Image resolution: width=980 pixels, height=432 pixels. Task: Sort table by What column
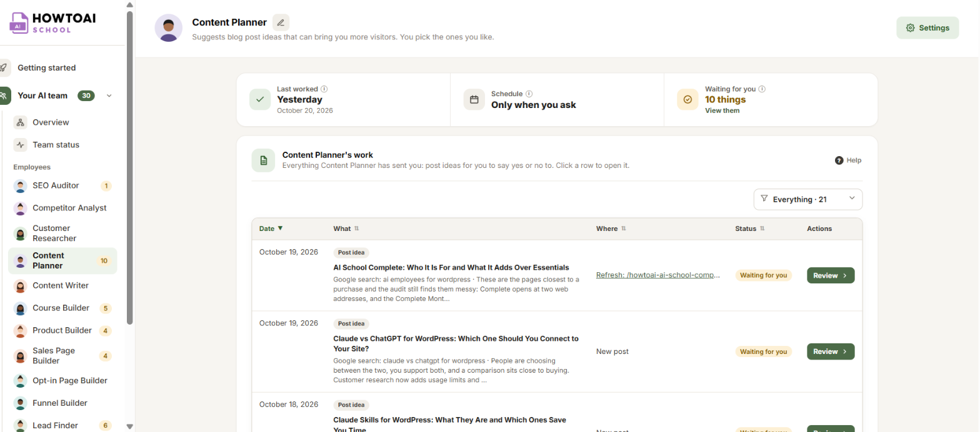346,228
